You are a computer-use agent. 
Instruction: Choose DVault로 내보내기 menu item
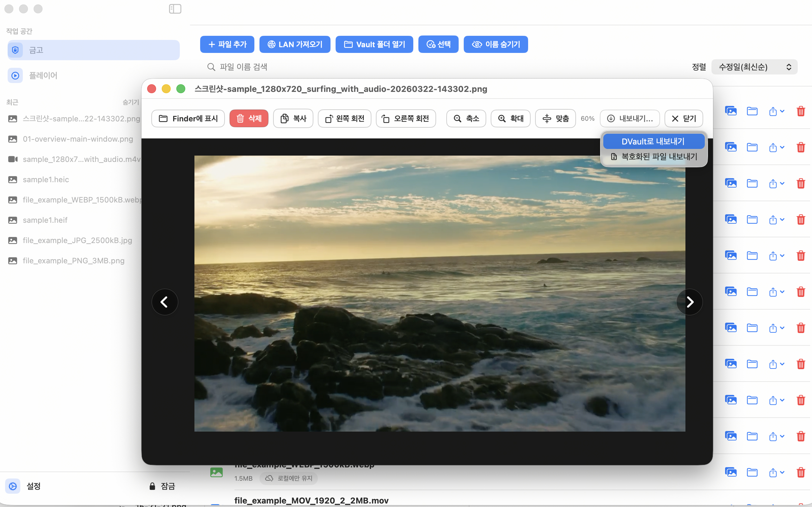pos(653,142)
